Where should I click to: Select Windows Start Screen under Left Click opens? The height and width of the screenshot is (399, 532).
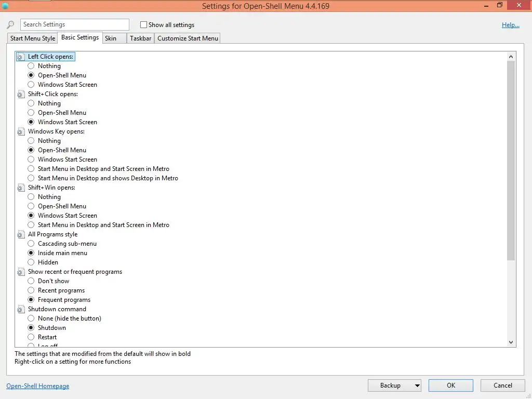tap(31, 85)
